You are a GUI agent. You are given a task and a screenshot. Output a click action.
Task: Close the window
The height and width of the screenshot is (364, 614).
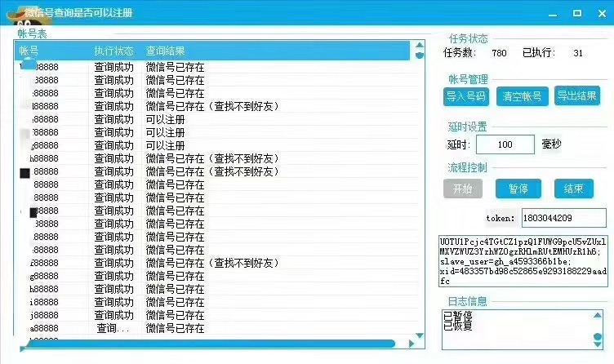point(603,13)
